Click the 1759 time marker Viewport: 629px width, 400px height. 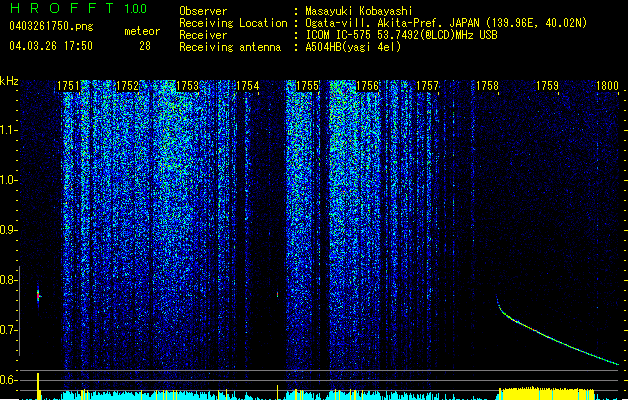(548, 86)
